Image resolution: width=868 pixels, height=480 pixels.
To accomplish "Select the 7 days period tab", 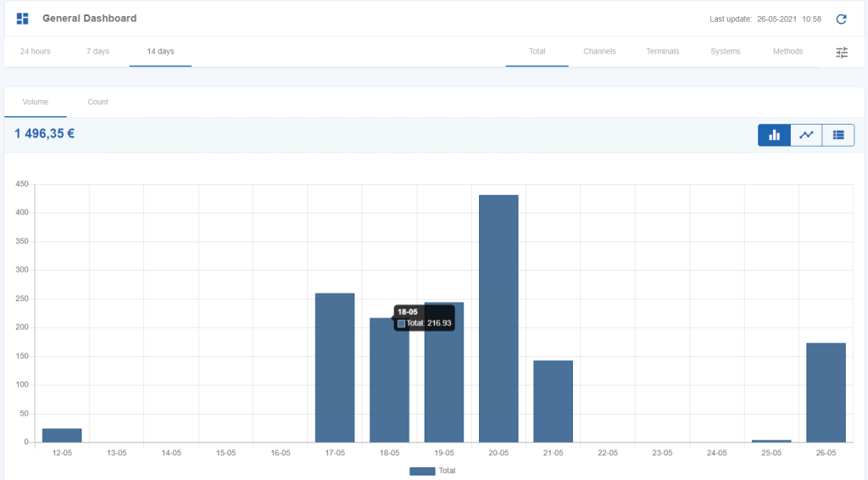I will point(98,52).
